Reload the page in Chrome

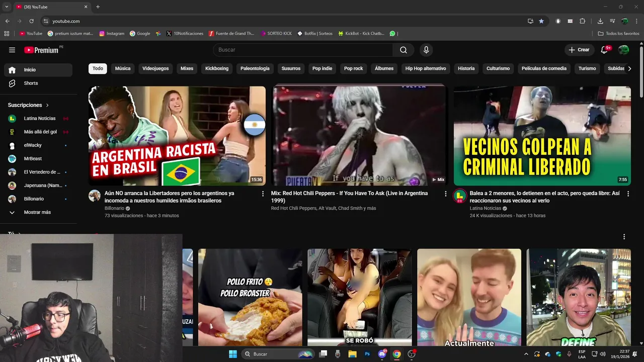(x=31, y=21)
